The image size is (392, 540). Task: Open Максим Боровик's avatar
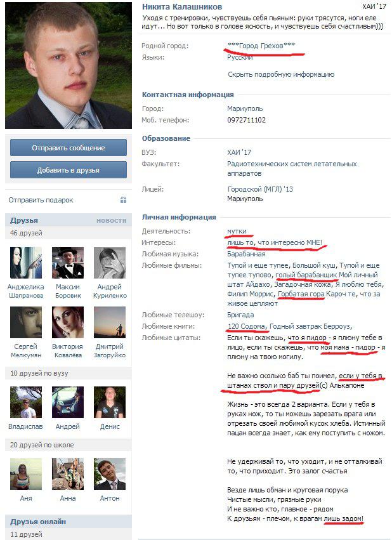tap(68, 263)
